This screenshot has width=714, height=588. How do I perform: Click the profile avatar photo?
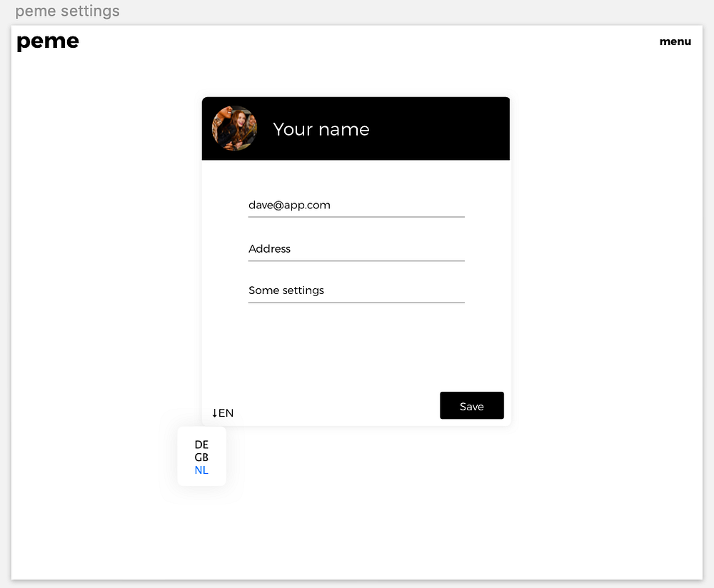click(234, 128)
